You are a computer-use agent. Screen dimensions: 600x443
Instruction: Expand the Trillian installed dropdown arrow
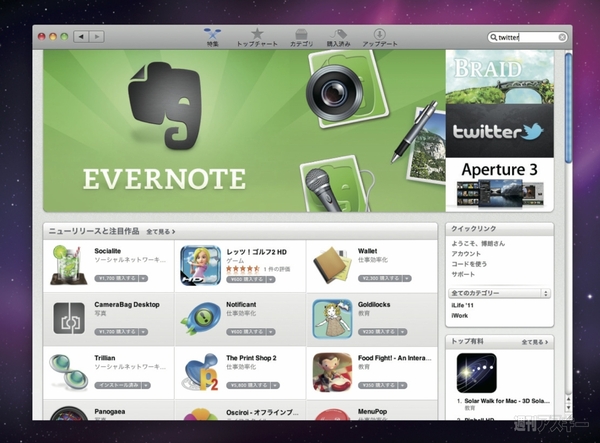click(146, 386)
